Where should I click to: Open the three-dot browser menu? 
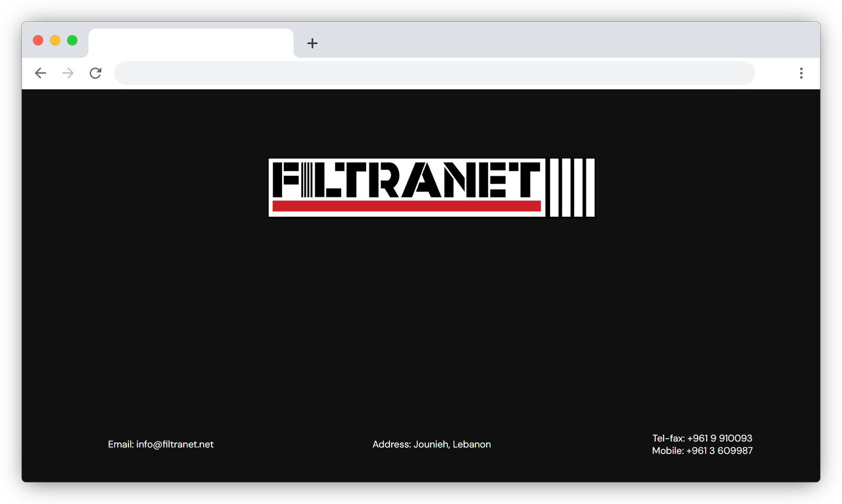coord(801,73)
